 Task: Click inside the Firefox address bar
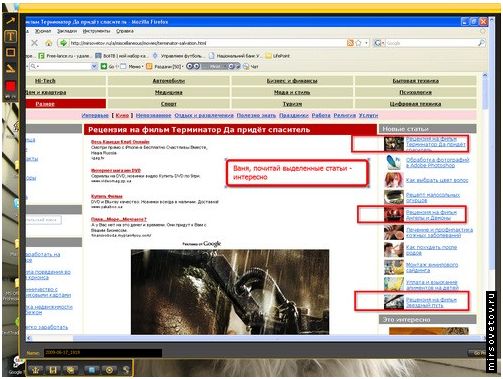pyautogui.click(x=208, y=43)
